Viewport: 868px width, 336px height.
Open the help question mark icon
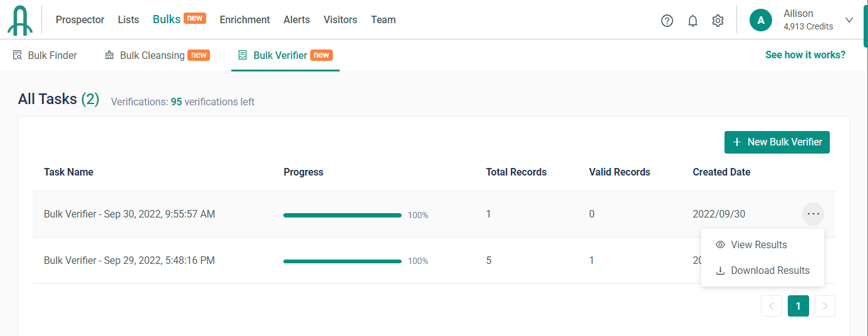pos(667,21)
